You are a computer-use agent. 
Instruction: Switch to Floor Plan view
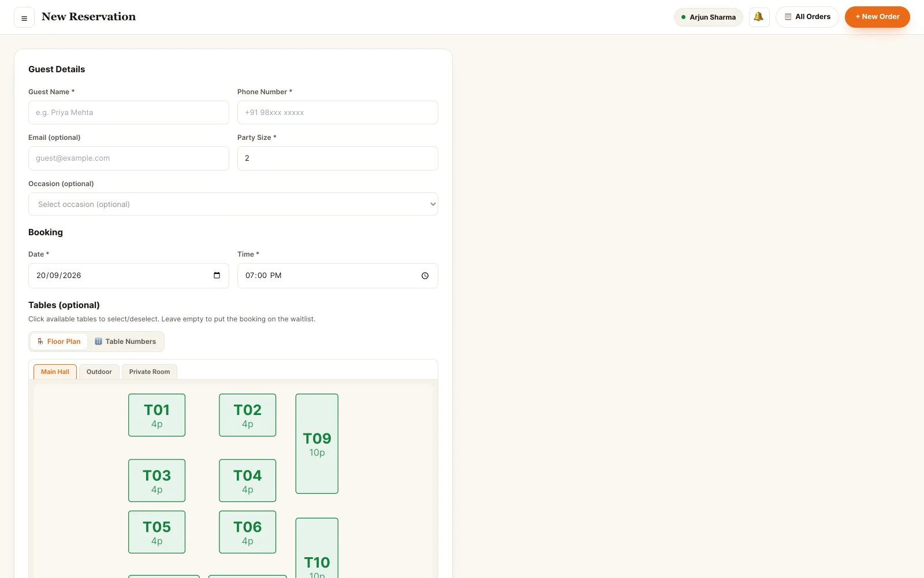[x=59, y=342]
